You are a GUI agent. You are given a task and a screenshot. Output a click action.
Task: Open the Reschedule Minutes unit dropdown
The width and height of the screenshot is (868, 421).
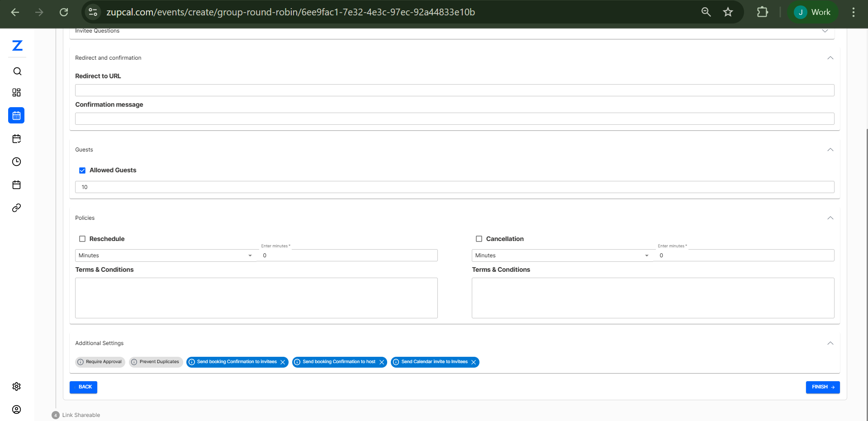click(165, 255)
